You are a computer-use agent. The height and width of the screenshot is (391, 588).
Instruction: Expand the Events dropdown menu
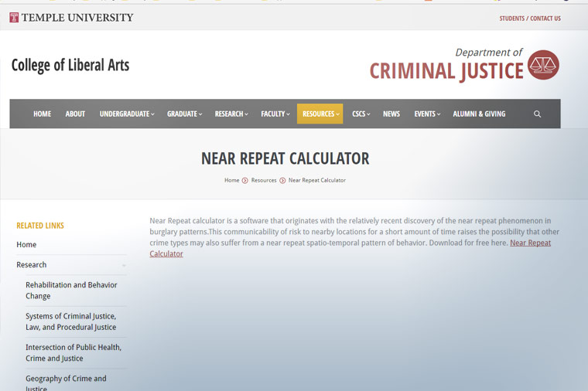click(427, 114)
